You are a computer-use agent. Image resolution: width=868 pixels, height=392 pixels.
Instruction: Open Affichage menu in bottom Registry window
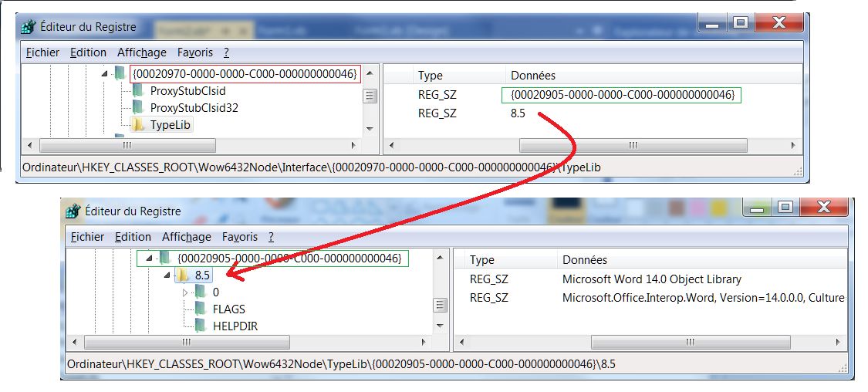click(x=187, y=237)
